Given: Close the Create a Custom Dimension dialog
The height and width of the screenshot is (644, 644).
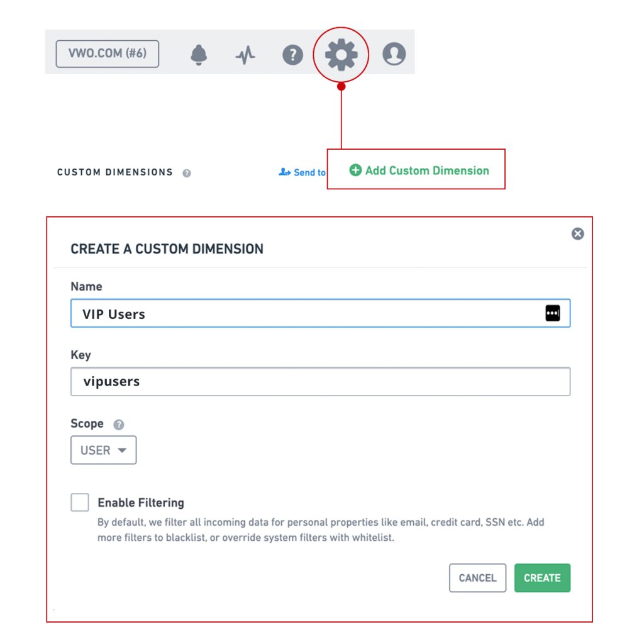Looking at the screenshot, I should tap(577, 233).
